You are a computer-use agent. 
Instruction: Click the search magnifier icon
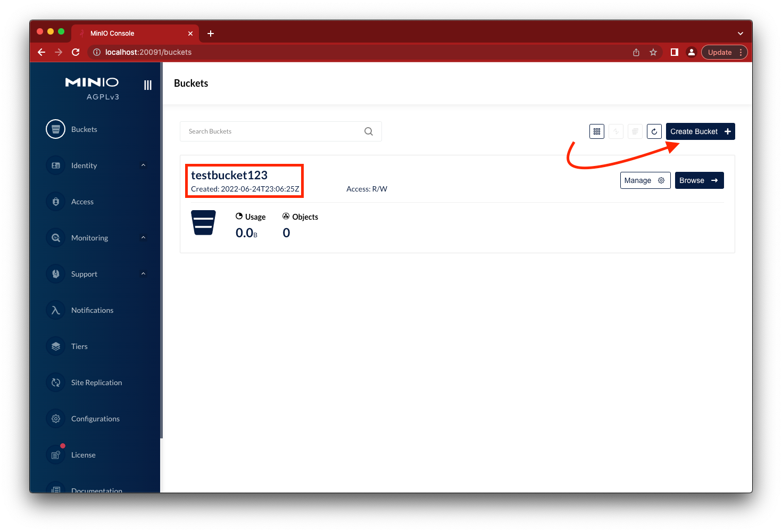369,131
